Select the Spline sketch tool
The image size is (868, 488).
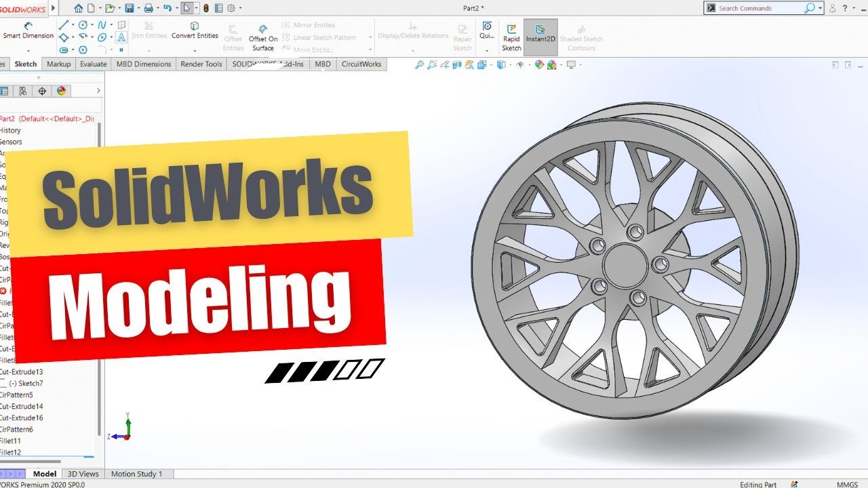102,25
